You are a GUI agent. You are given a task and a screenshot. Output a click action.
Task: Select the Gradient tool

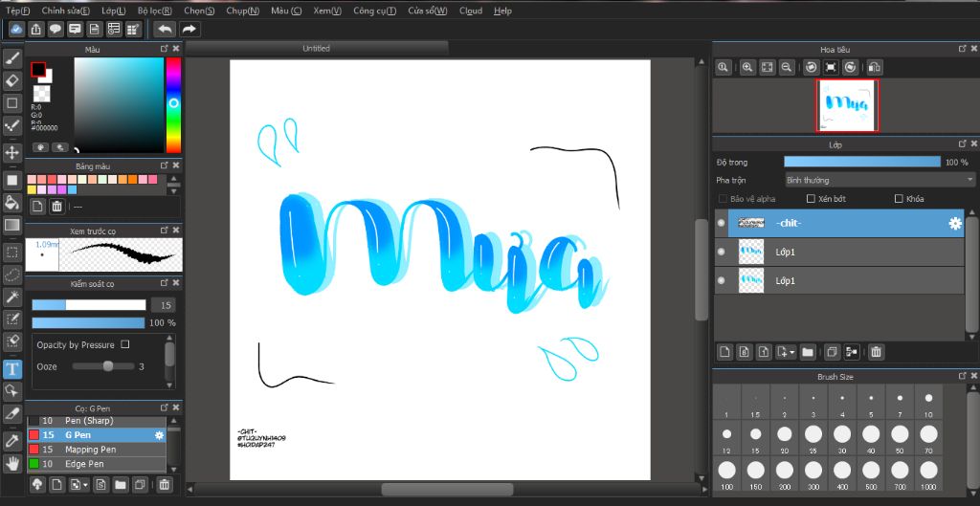click(x=12, y=224)
